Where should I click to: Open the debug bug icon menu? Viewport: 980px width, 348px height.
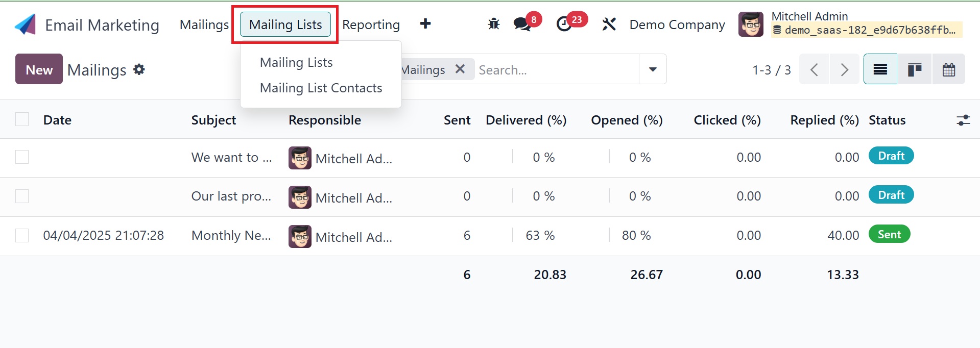point(494,24)
